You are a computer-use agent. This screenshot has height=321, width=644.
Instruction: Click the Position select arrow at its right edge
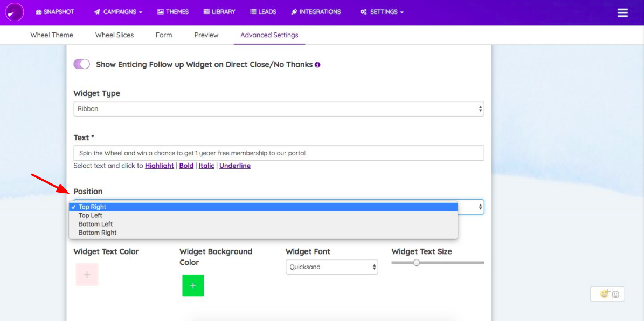(x=480, y=207)
